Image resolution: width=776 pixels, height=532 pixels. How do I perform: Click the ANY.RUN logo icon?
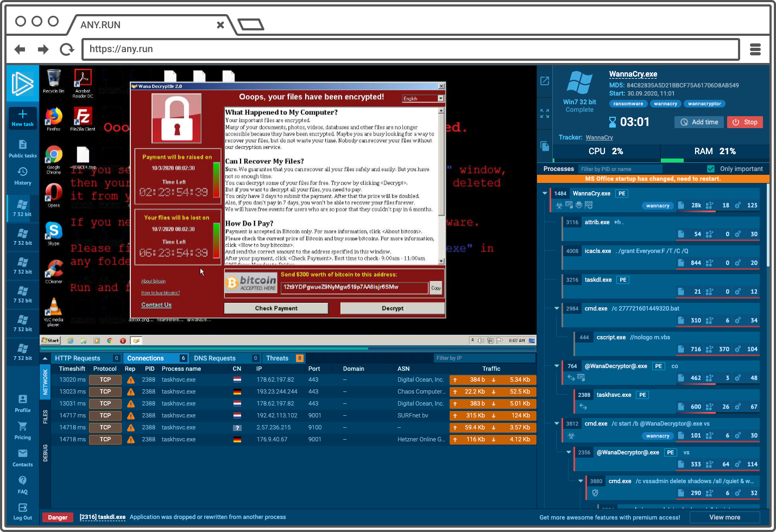coord(23,84)
